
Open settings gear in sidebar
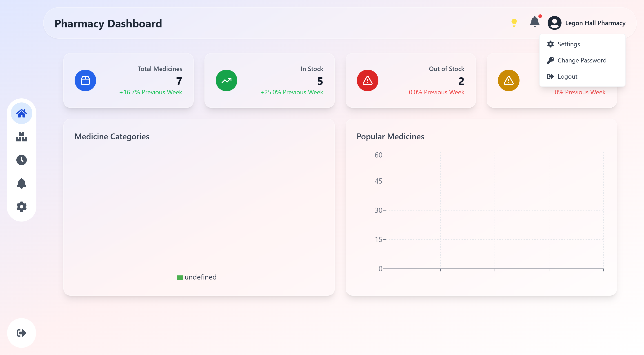pyautogui.click(x=22, y=207)
